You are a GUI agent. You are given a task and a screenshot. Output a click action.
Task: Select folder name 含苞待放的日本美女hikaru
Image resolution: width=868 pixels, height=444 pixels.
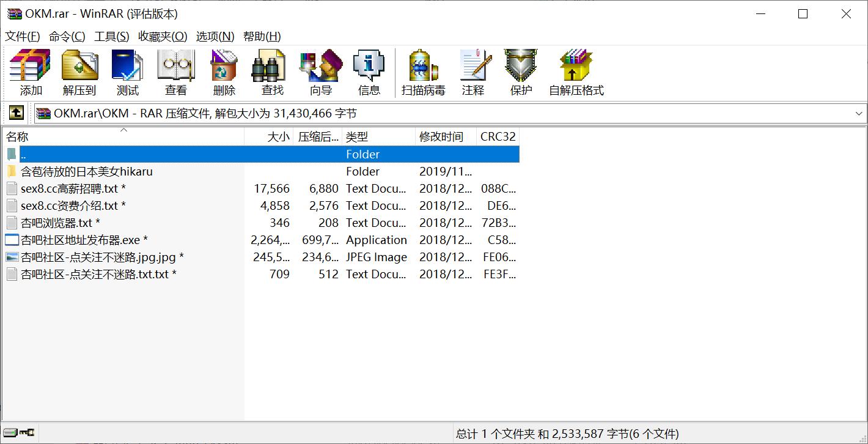pos(87,171)
